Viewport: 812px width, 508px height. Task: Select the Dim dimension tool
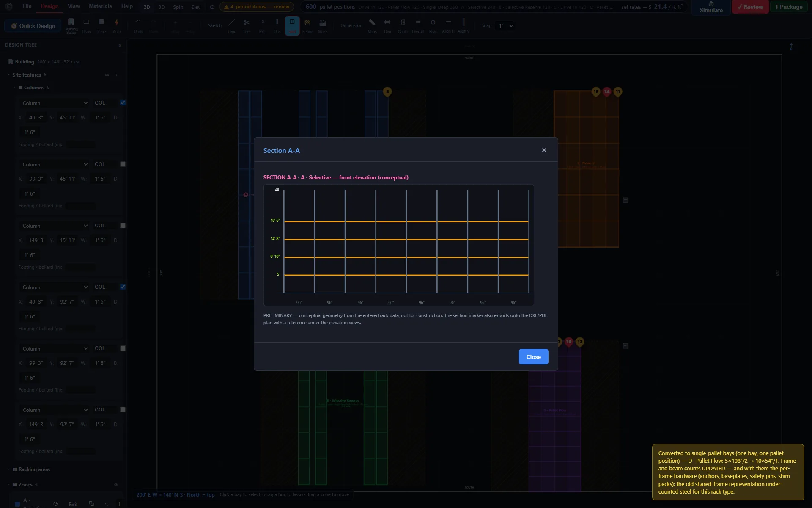387,25
